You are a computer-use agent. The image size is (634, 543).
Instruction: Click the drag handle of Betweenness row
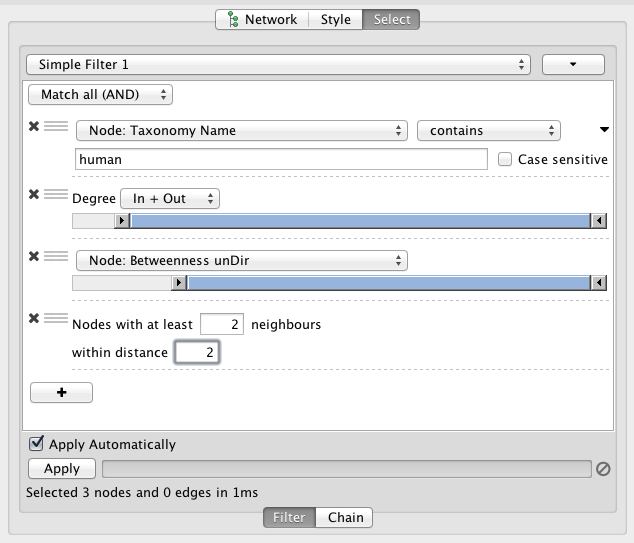click(x=56, y=256)
